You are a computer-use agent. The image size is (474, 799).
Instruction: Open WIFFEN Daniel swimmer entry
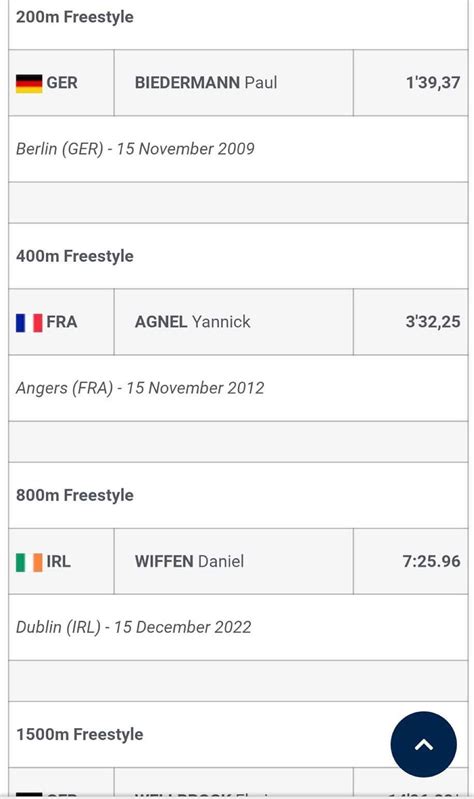pos(189,562)
